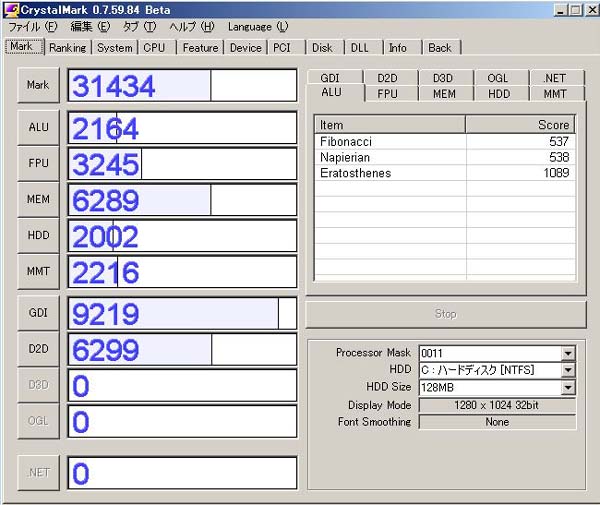Image resolution: width=600 pixels, height=505 pixels.
Task: Click the greyed OGL benchmark button
Action: [38, 421]
